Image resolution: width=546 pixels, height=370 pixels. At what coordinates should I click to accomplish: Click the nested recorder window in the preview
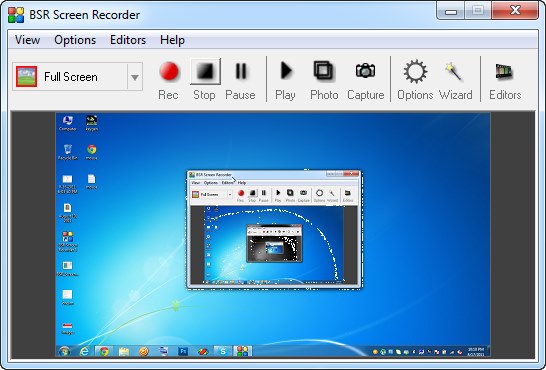click(x=274, y=229)
